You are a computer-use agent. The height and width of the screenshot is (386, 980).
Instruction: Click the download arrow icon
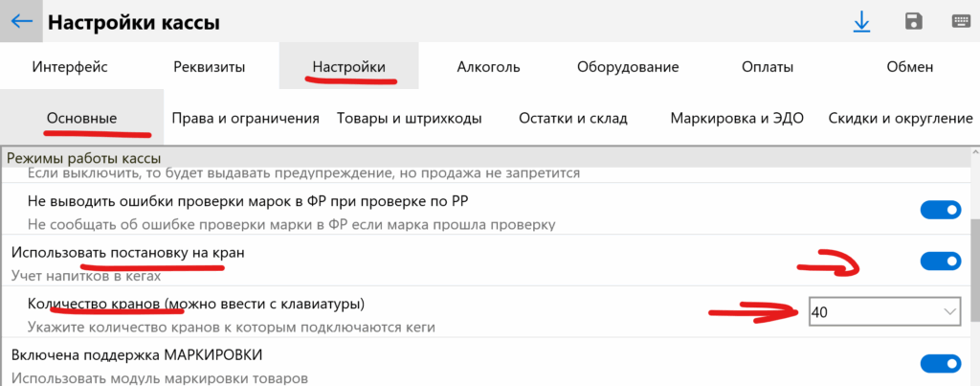pos(861,22)
